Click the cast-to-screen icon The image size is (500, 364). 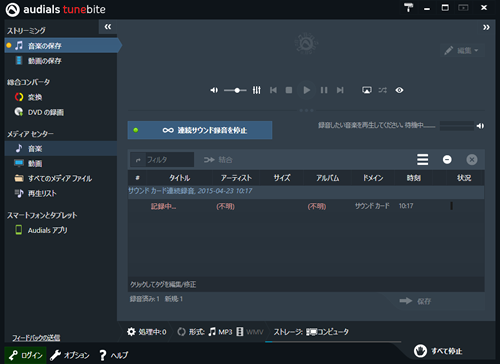click(x=367, y=90)
